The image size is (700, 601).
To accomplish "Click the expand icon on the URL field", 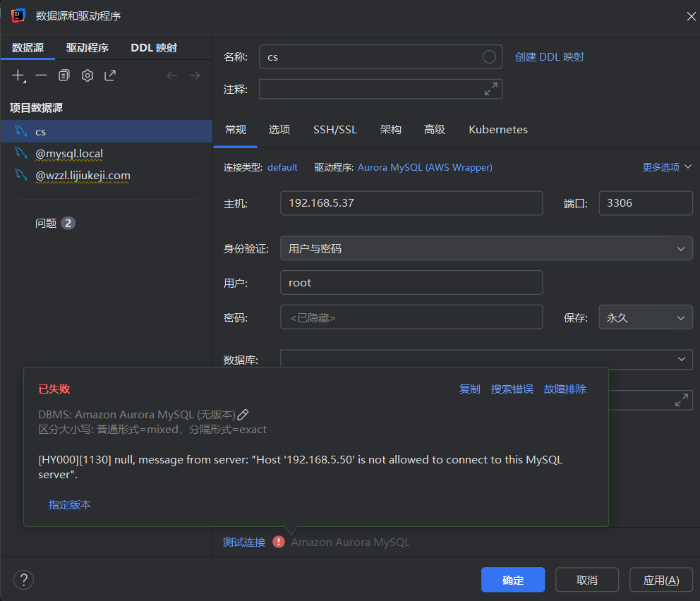I will tap(681, 400).
